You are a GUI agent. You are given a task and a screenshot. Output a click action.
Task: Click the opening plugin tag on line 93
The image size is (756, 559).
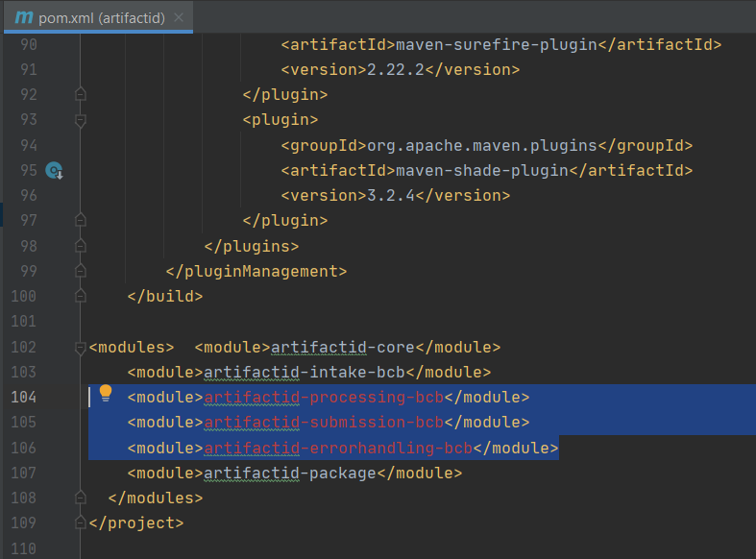(x=280, y=120)
